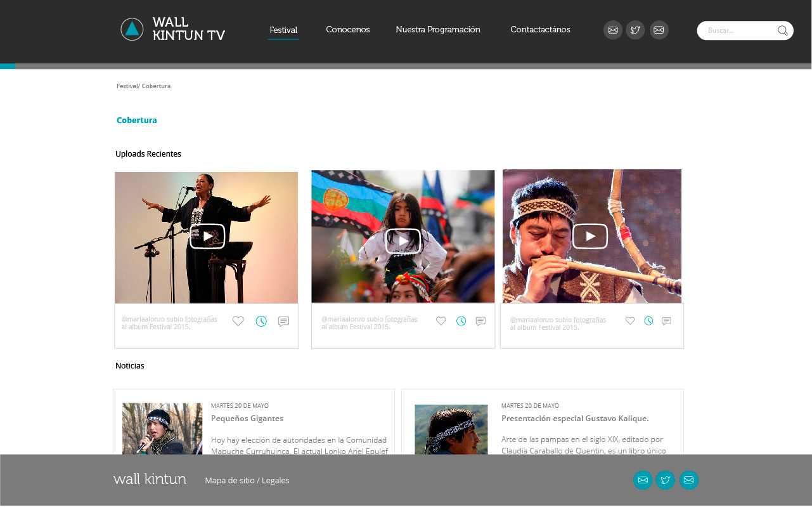Play the flute player video

(x=590, y=237)
